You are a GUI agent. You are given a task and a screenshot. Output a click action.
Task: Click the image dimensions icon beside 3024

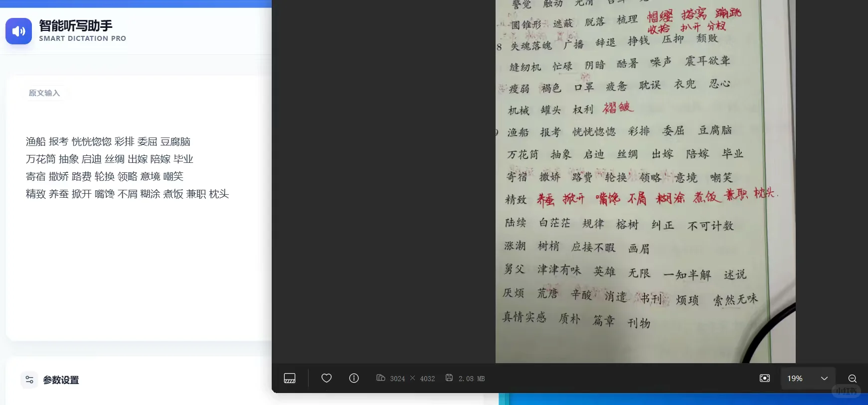coord(381,378)
